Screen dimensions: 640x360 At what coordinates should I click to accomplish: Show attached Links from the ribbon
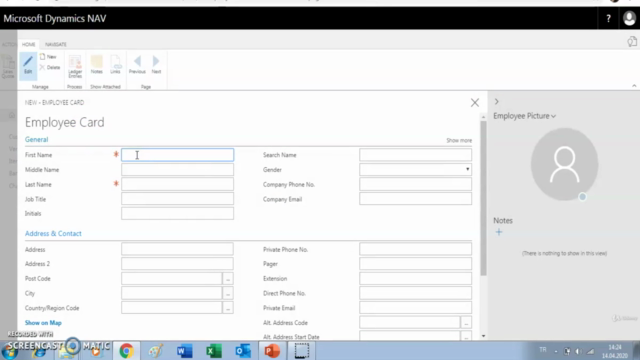(116, 65)
